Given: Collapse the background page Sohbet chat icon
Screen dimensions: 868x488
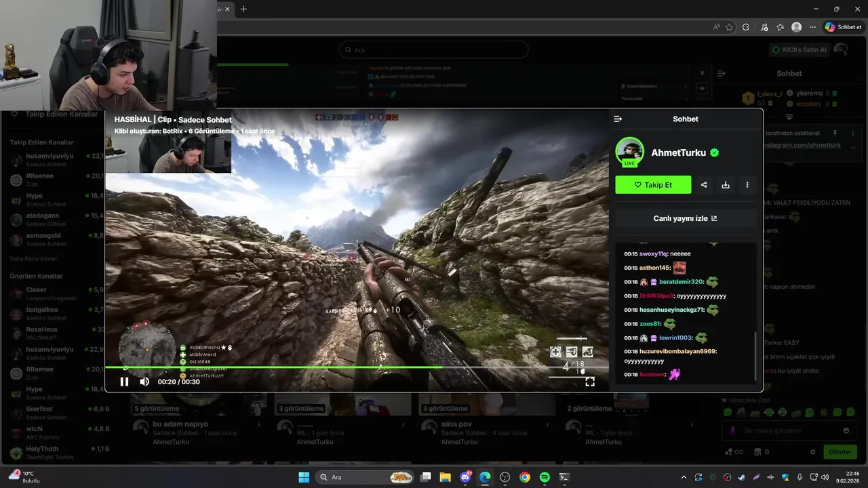Looking at the screenshot, I should [722, 73].
